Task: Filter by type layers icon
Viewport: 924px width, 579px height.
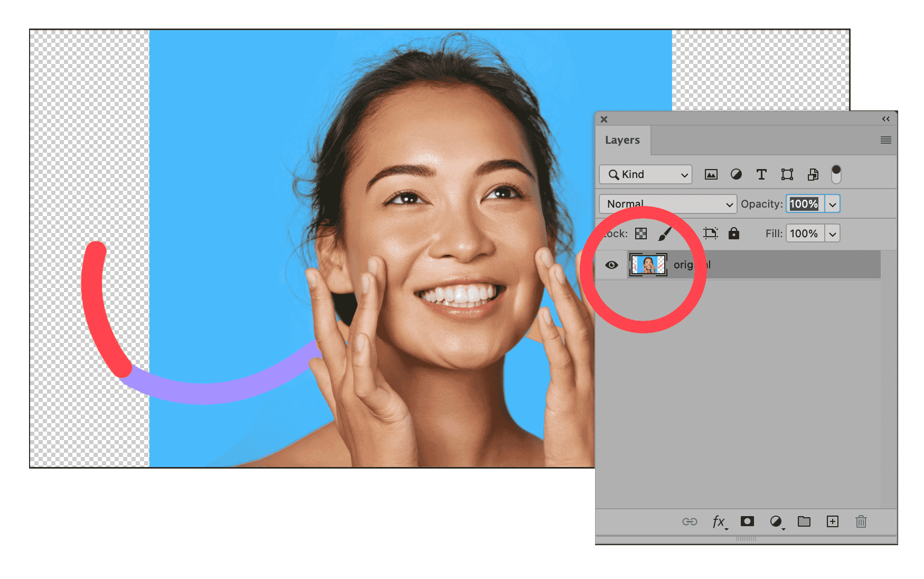Action: [761, 174]
